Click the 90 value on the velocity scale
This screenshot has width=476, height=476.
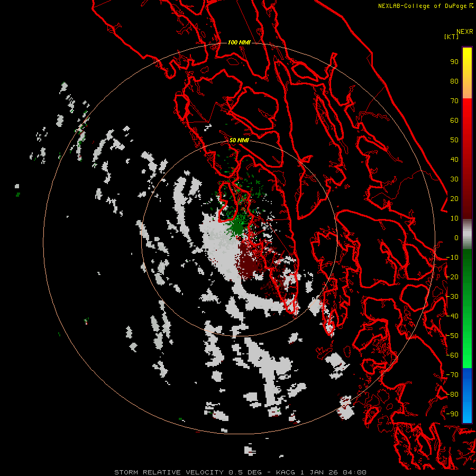click(x=454, y=62)
